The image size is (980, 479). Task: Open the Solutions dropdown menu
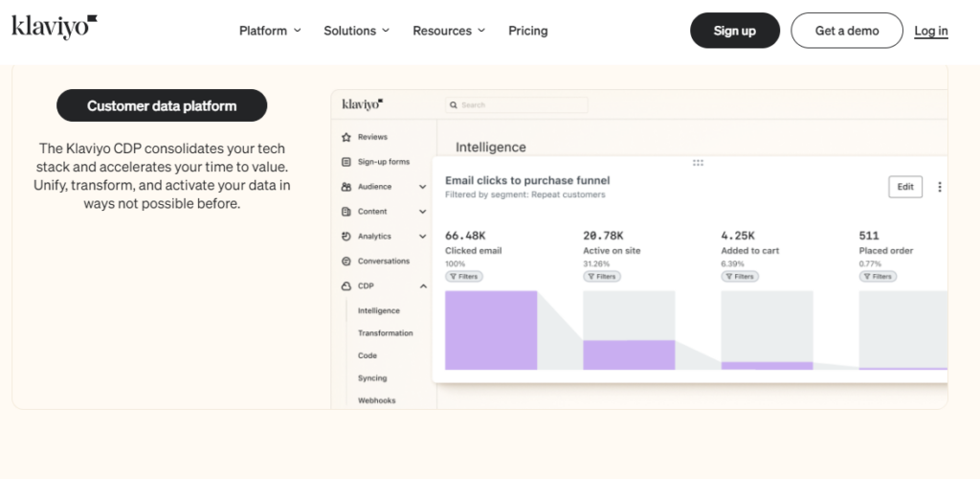[x=356, y=31]
